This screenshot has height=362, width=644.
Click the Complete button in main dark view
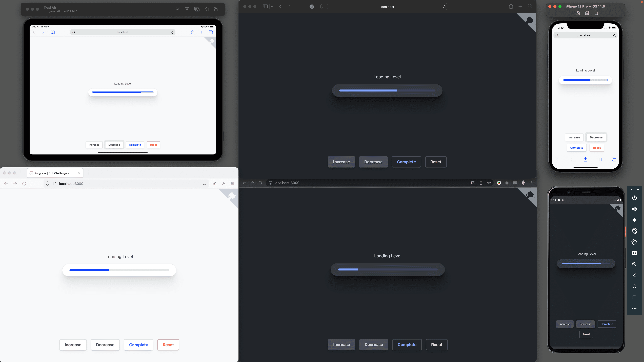(406, 161)
